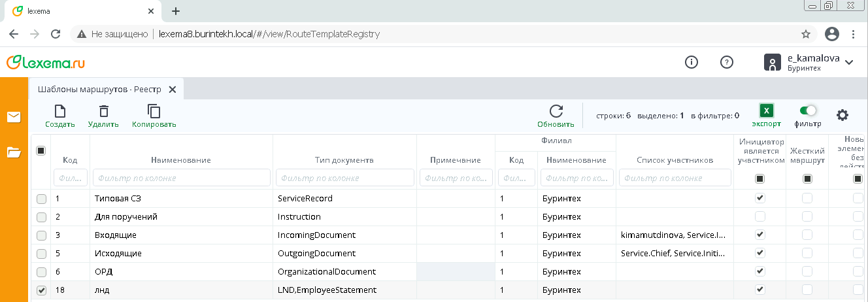Open the table settings gear icon

843,115
